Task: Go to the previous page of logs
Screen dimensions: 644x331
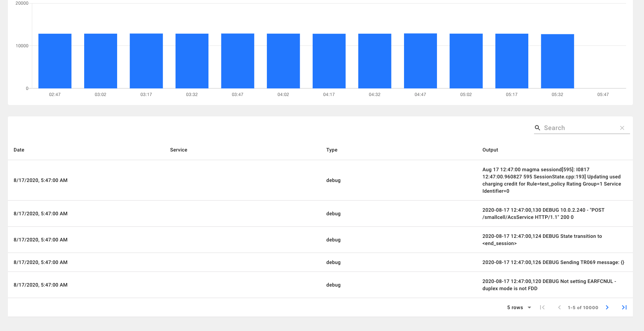Action: click(x=559, y=307)
